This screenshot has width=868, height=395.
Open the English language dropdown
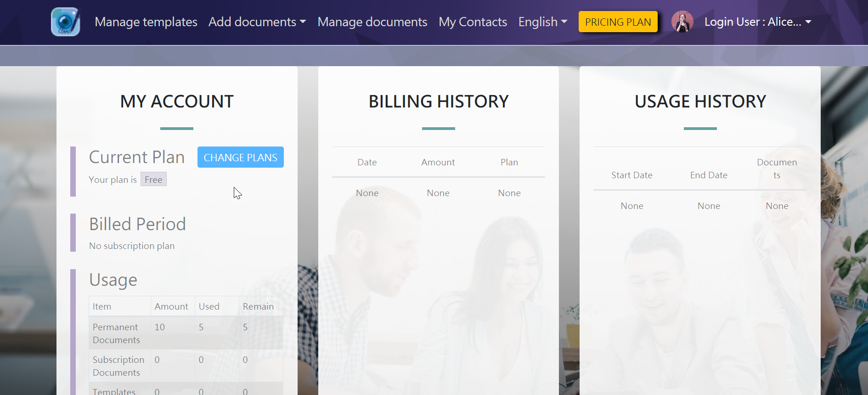543,22
